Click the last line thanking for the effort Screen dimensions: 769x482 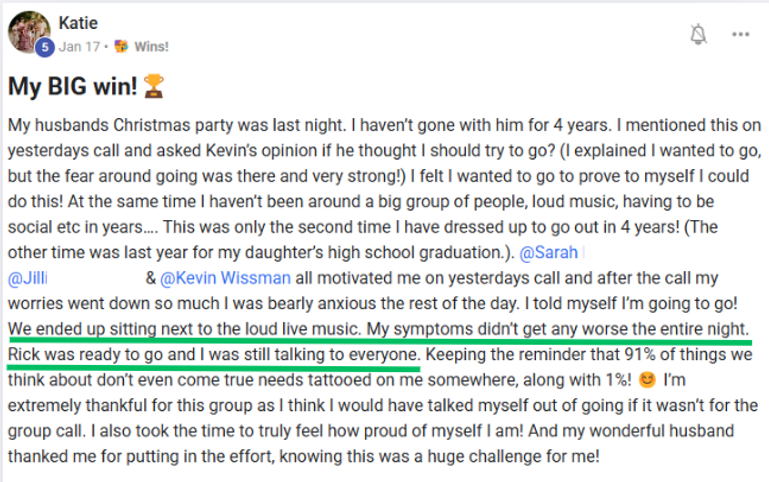point(304,456)
